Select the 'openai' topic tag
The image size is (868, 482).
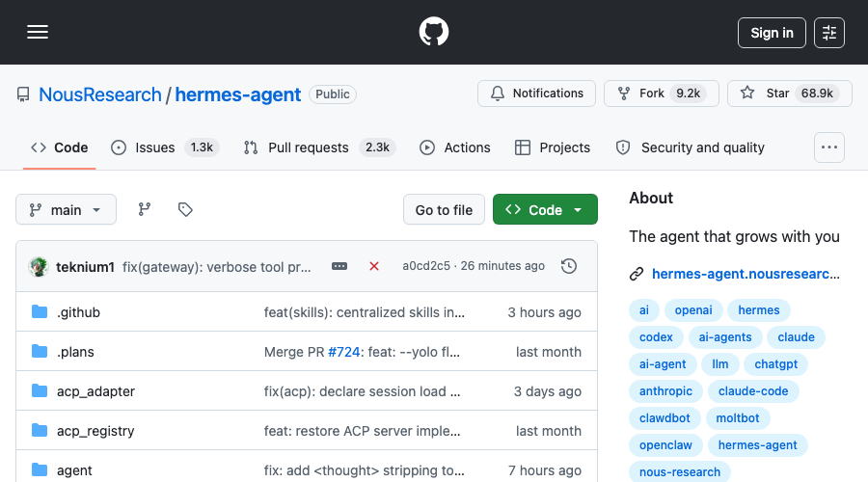[x=693, y=310]
